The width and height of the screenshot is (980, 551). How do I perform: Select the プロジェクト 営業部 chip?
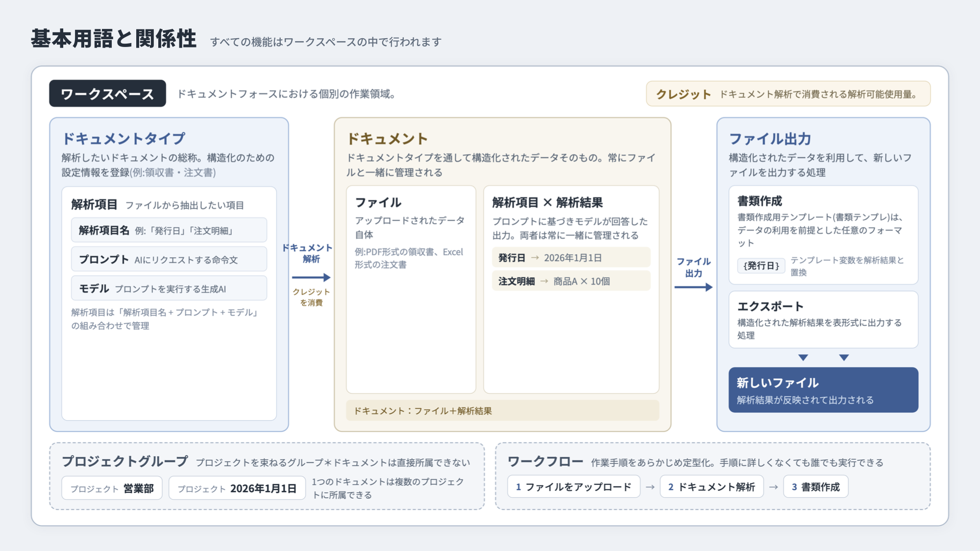(x=112, y=488)
